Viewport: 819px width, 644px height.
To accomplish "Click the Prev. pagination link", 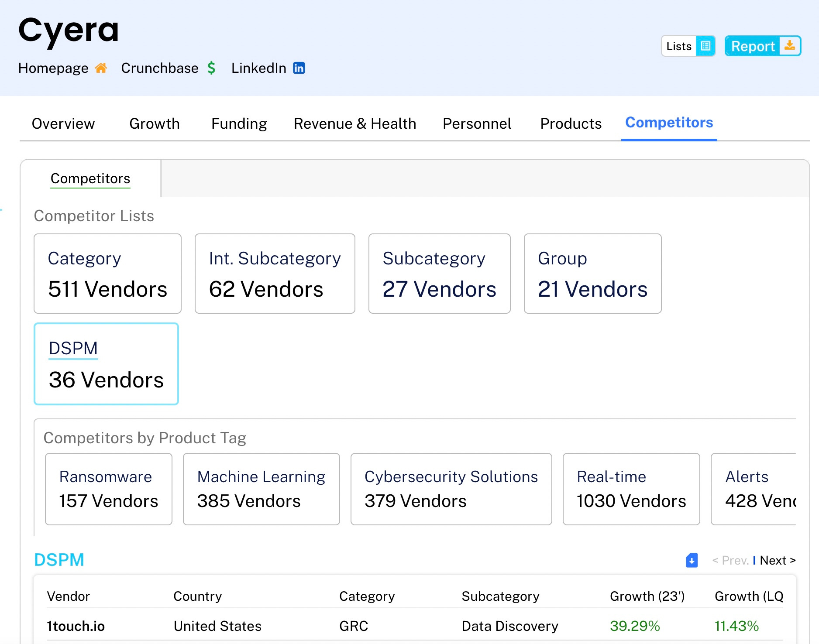I will 730,560.
